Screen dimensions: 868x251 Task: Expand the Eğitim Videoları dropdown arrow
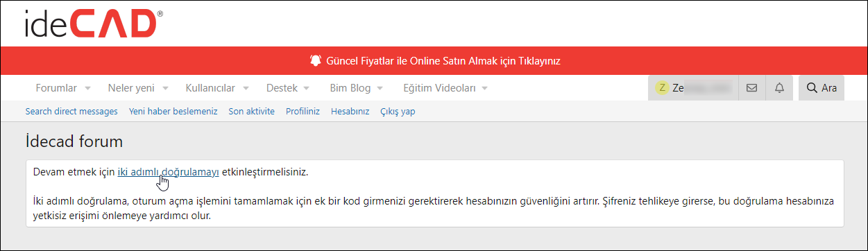click(x=484, y=89)
